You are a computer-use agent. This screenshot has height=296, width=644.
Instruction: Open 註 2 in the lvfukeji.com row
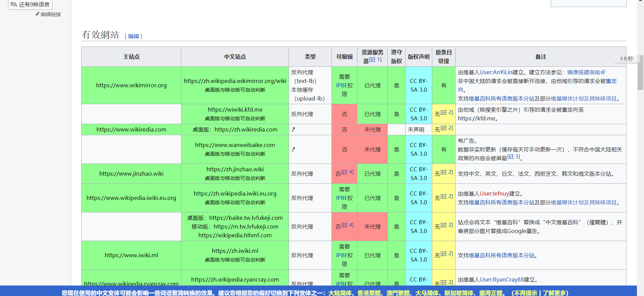[446, 225]
